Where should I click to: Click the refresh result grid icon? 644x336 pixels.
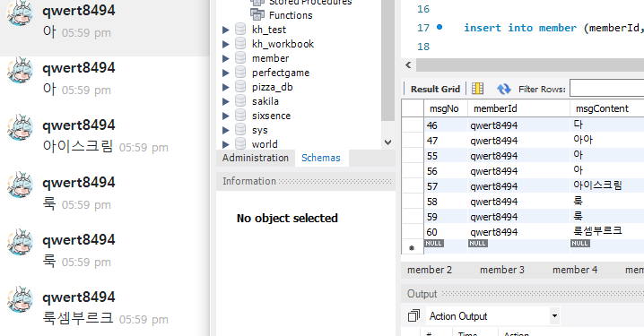pyautogui.click(x=503, y=89)
